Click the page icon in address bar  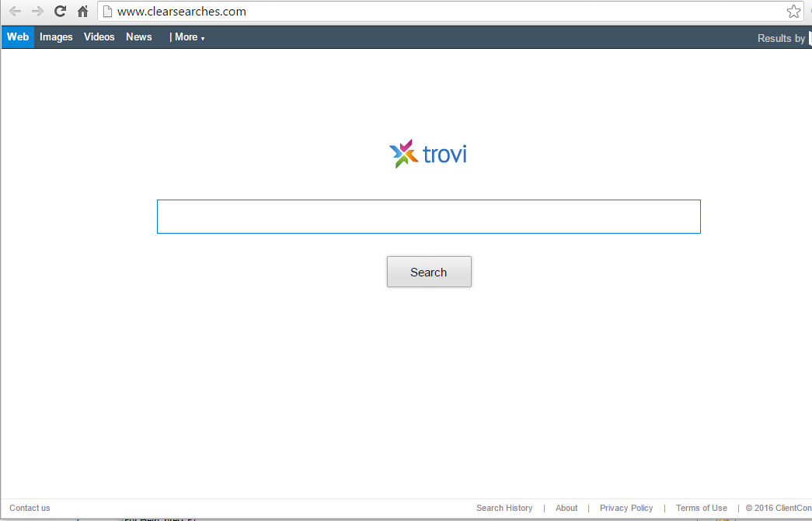click(108, 12)
